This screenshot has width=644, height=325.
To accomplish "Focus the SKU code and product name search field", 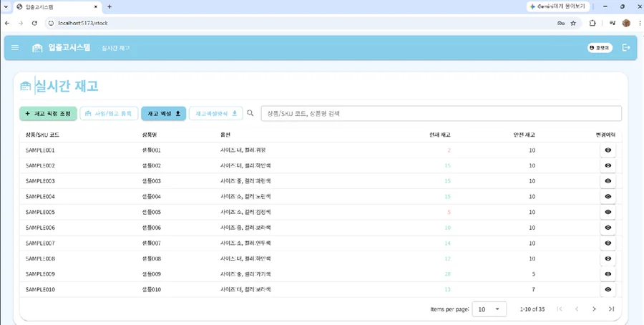I will tap(441, 114).
